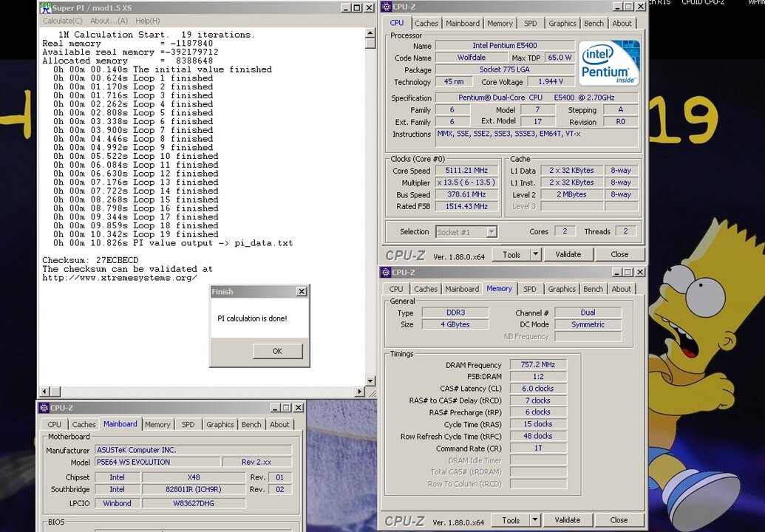Open About tab in the CPU-Z Mainboard window
This screenshot has height=532, width=765.
pyautogui.click(x=279, y=425)
